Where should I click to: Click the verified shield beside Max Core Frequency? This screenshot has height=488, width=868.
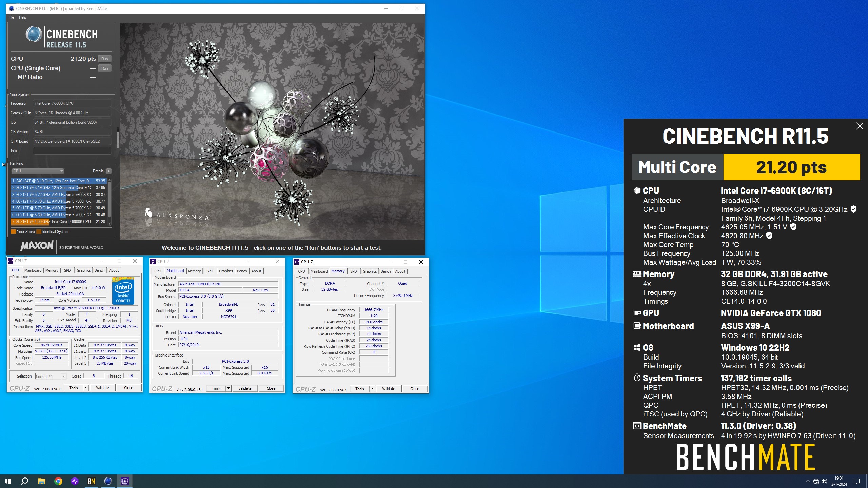pos(793,227)
